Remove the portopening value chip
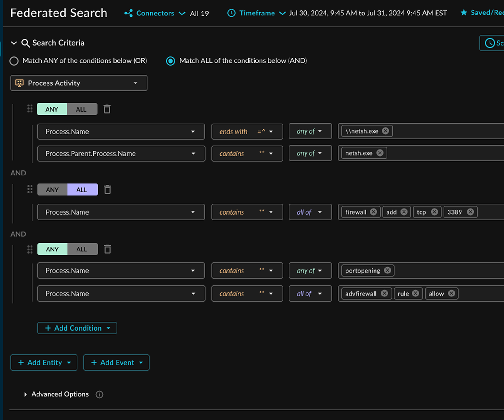Viewport: 504px width, 420px height. 387,270
